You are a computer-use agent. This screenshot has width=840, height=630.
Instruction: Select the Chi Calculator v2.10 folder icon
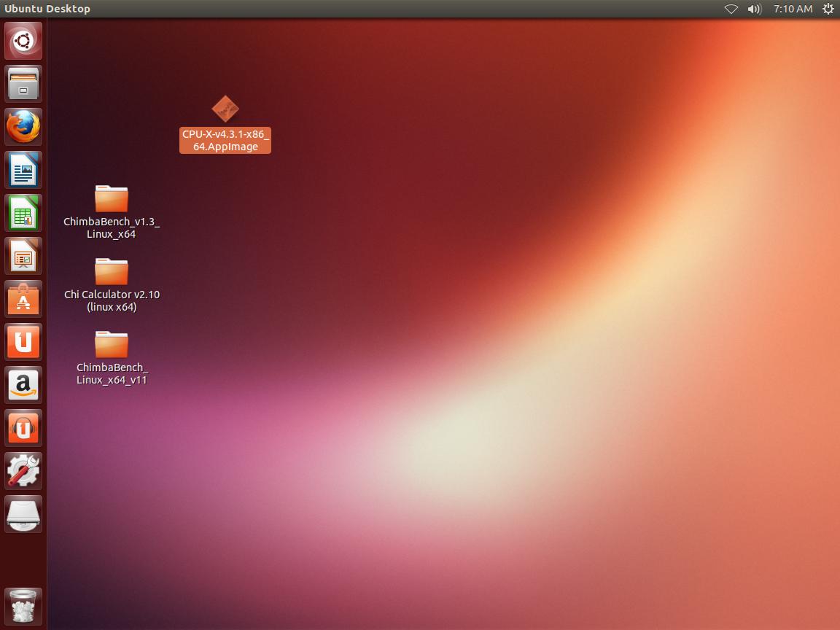tap(112, 271)
